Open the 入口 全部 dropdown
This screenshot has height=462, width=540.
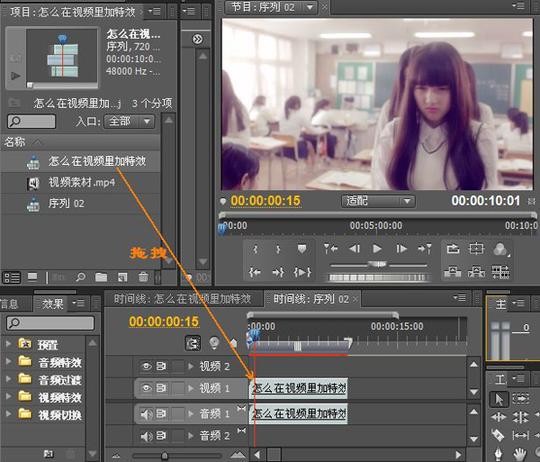click(x=129, y=122)
